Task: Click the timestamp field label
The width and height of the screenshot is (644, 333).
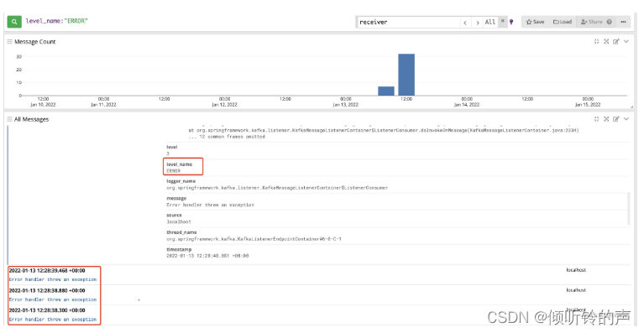Action: [179, 250]
